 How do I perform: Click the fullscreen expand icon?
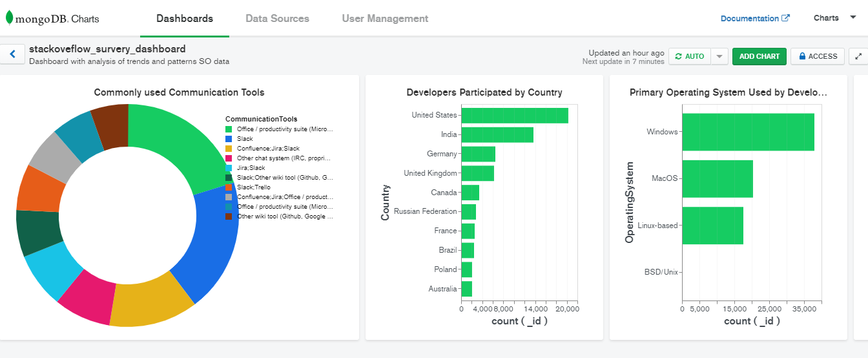[858, 56]
